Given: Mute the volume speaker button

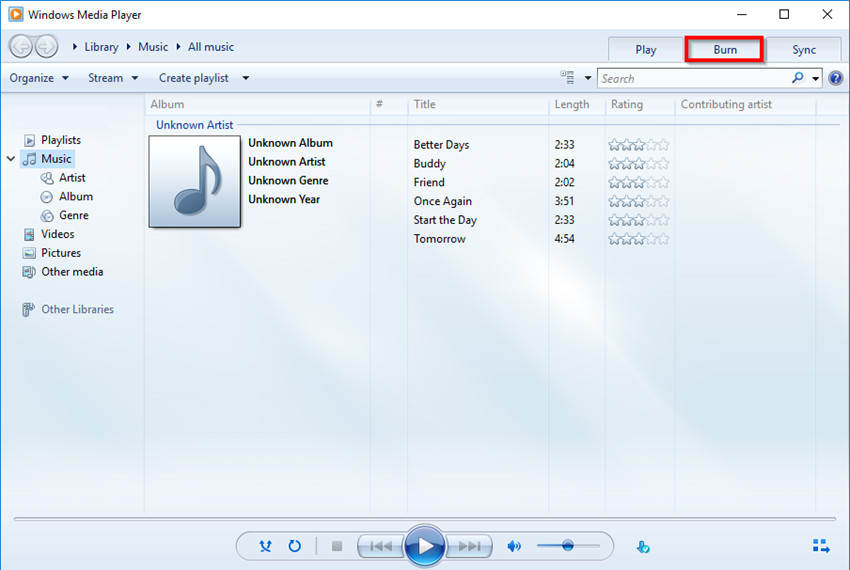Looking at the screenshot, I should point(514,546).
